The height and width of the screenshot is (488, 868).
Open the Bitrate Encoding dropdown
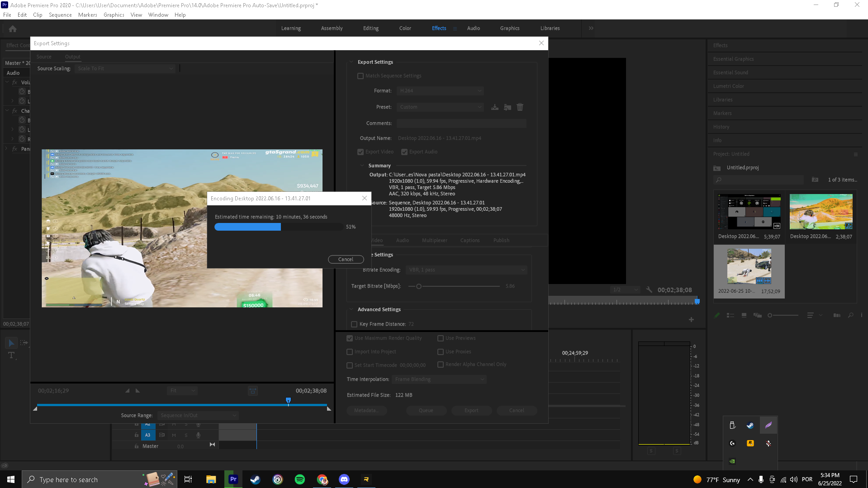(x=466, y=270)
